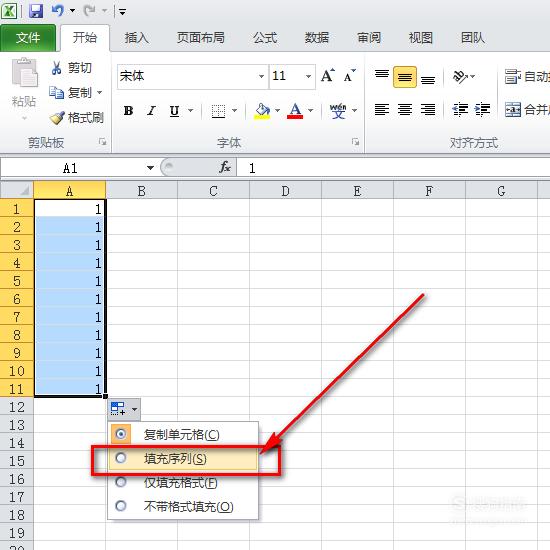Switch to the Insert (插入) tab
The height and width of the screenshot is (550, 550).
[136, 38]
